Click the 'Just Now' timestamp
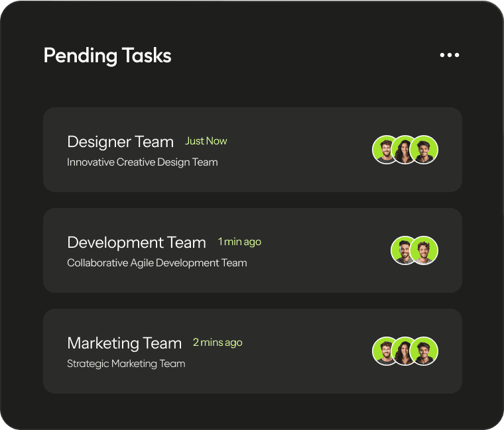This screenshot has width=504, height=430. pyautogui.click(x=206, y=141)
